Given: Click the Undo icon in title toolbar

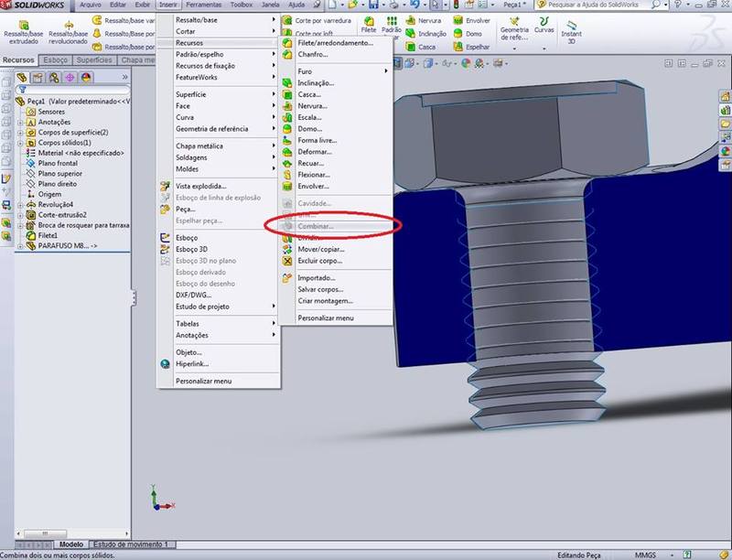Looking at the screenshot, I should (x=414, y=5).
